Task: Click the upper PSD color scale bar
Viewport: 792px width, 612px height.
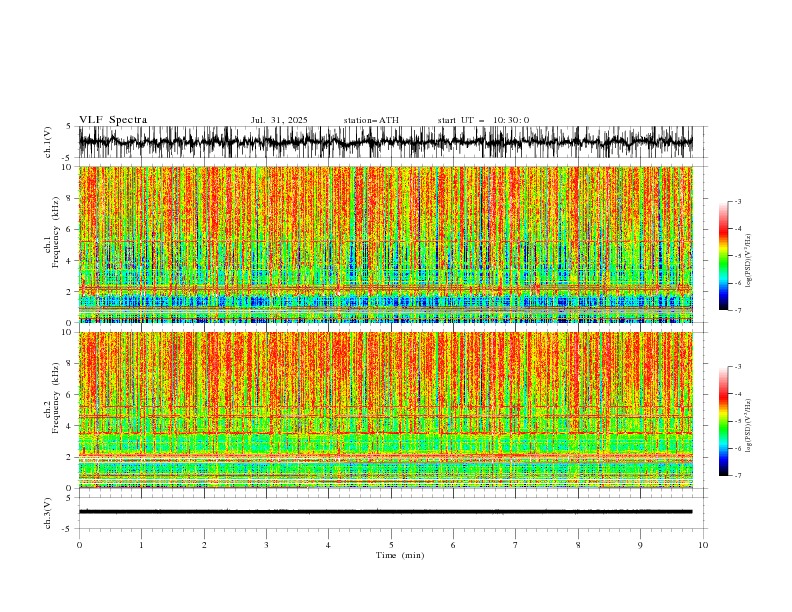Action: (x=723, y=256)
